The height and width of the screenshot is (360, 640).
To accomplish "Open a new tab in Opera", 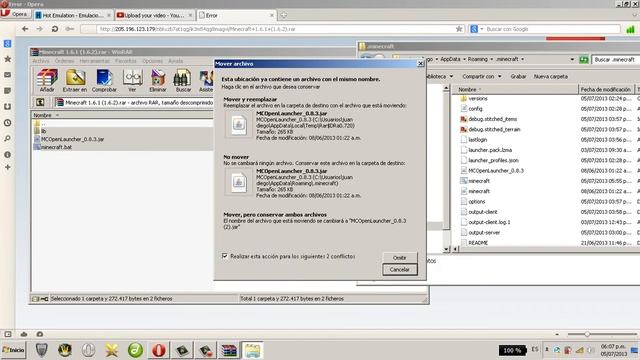I will pyautogui.click(x=283, y=15).
